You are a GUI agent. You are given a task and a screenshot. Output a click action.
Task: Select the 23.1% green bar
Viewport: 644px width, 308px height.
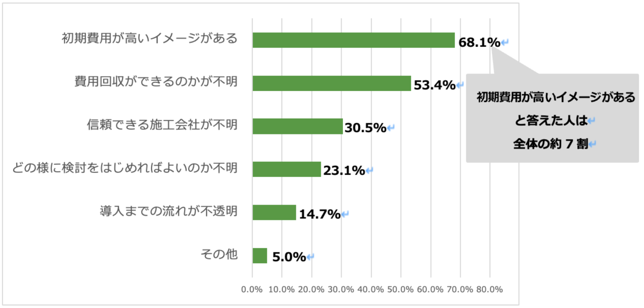pyautogui.click(x=287, y=169)
